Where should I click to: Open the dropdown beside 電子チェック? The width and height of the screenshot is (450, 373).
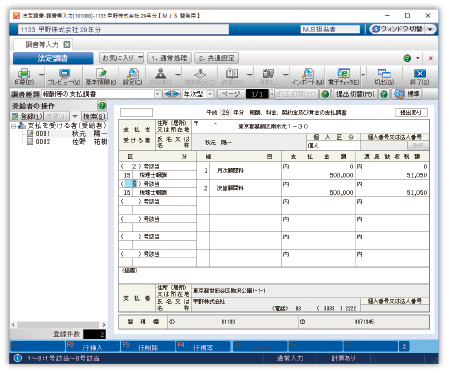click(363, 75)
